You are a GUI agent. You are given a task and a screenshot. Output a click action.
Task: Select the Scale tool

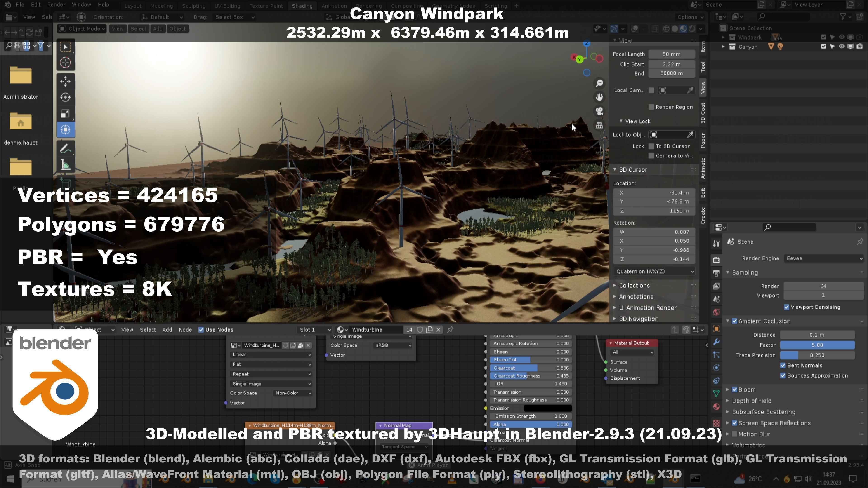pos(65,113)
